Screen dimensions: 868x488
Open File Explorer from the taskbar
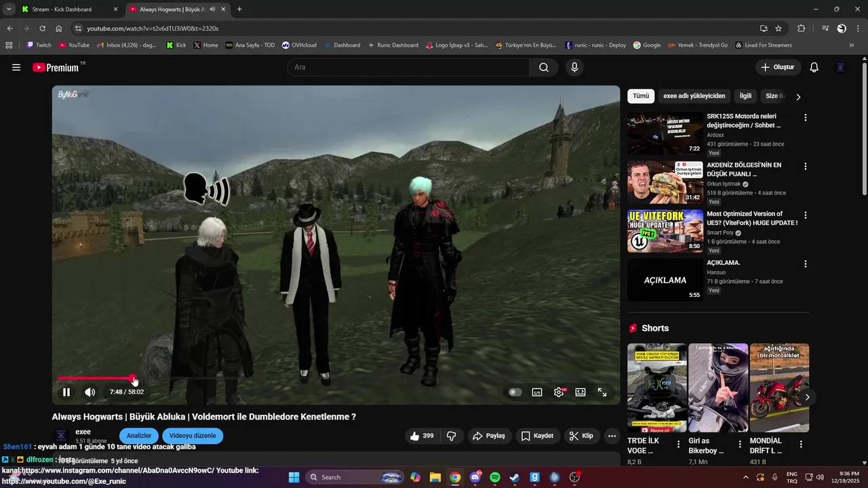[435, 477]
